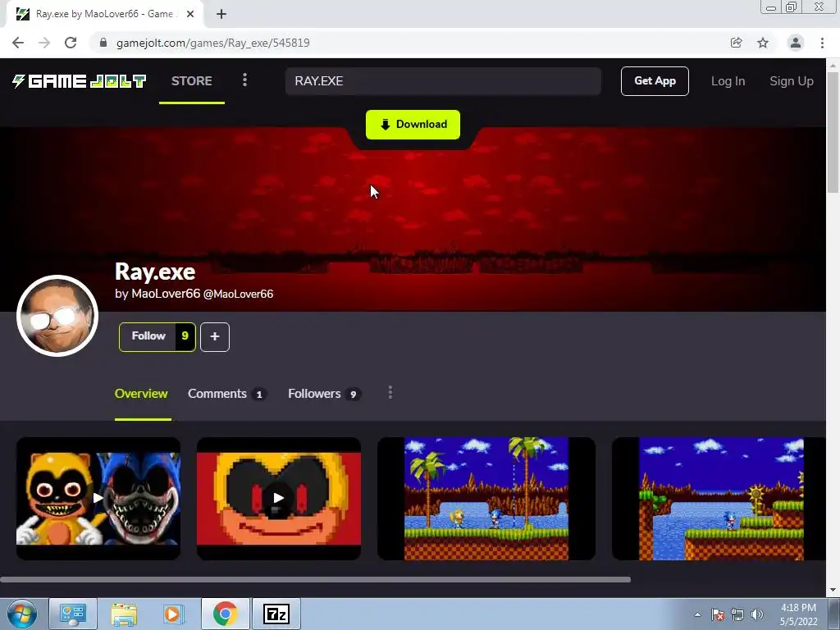
Task: Close the Ray.exe browser tab
Action: click(x=190, y=14)
